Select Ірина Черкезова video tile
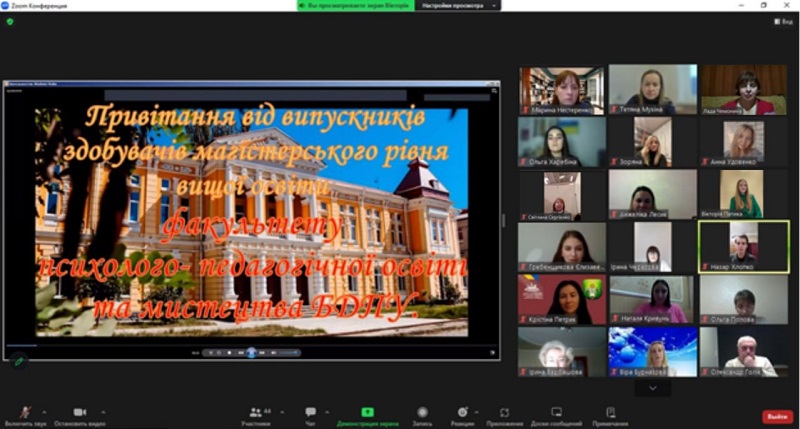Image resolution: width=800 pixels, height=429 pixels. 653,247
